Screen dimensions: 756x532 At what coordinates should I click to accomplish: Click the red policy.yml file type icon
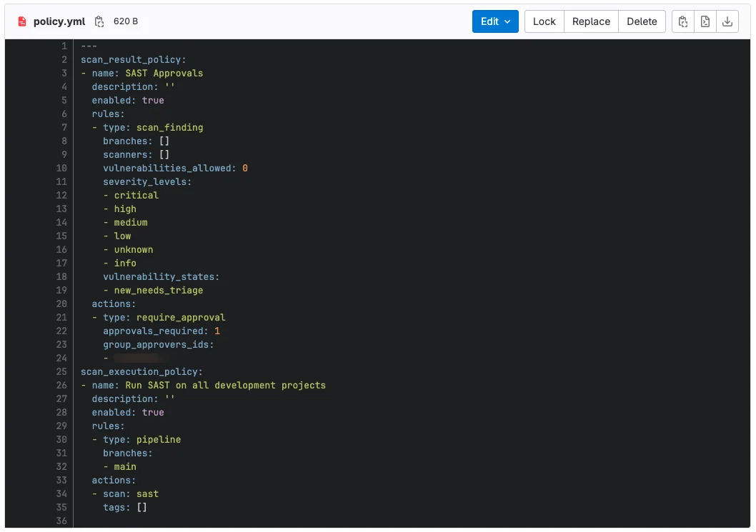(21, 21)
